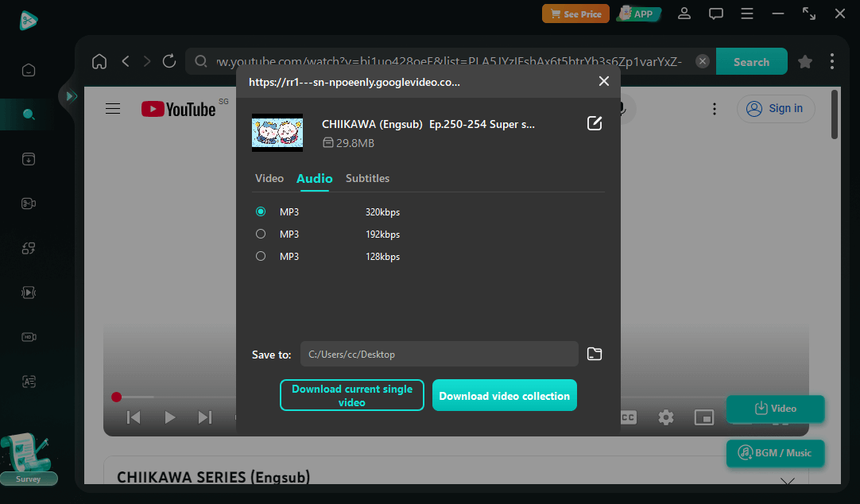Navigate forward in the built-in browser
The image size is (860, 504).
click(x=146, y=61)
